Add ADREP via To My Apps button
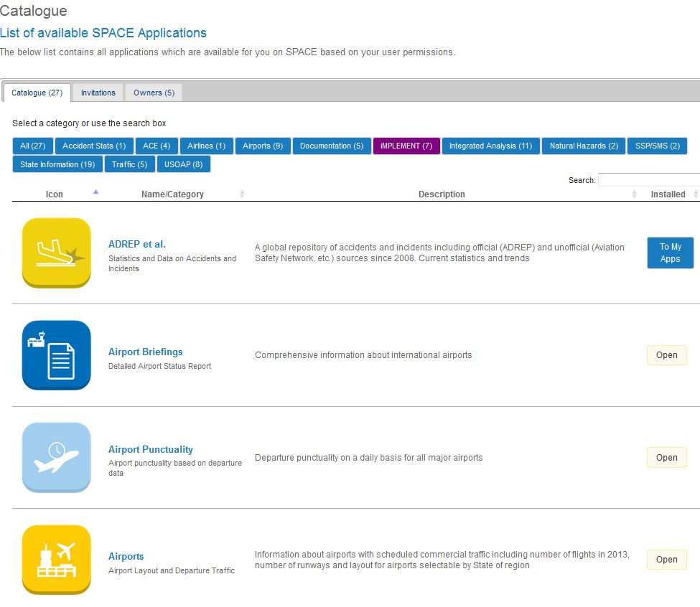 (x=670, y=253)
